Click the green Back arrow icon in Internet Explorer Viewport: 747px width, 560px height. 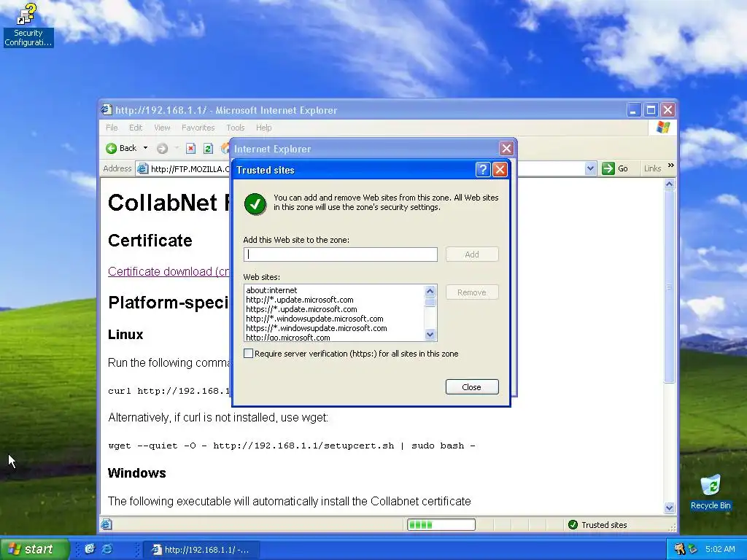(111, 149)
